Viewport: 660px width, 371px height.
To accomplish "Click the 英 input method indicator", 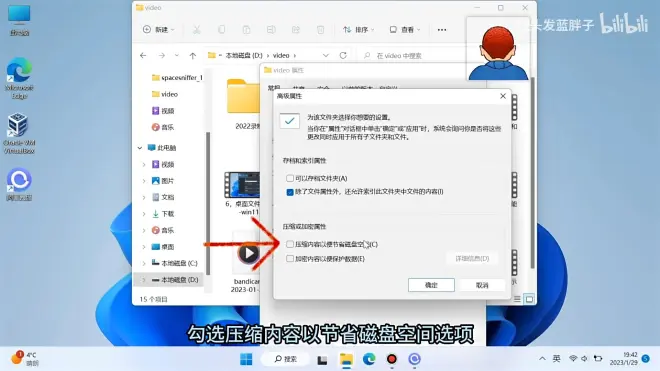I will tap(556, 359).
